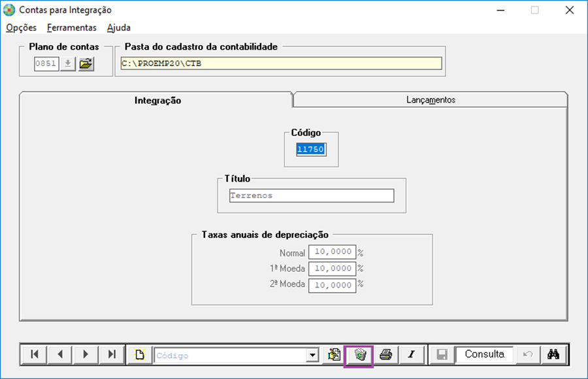Close the Contas para Integração window
This screenshot has width=588, height=379.
pyautogui.click(x=569, y=10)
